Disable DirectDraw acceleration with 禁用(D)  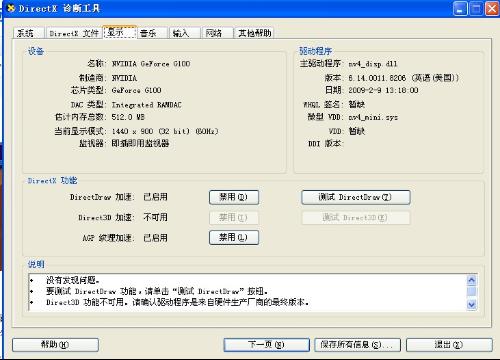coord(234,197)
